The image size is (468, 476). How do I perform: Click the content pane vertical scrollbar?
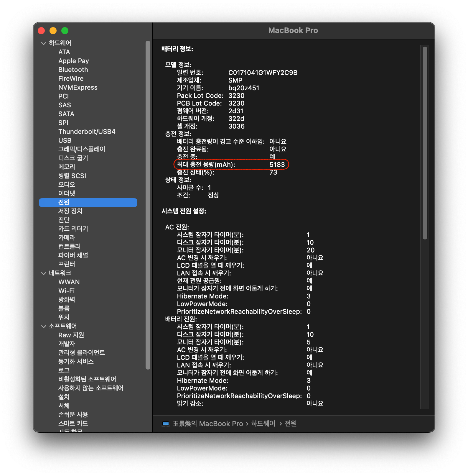[x=425, y=143]
